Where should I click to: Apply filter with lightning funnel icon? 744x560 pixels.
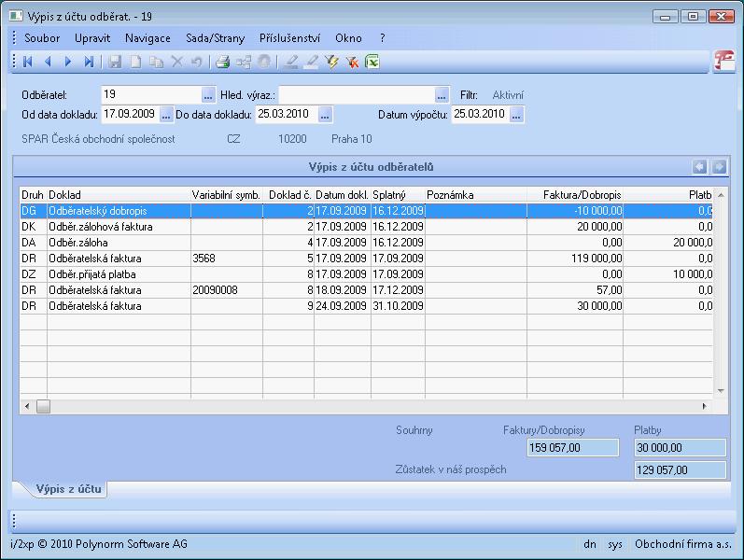331,62
